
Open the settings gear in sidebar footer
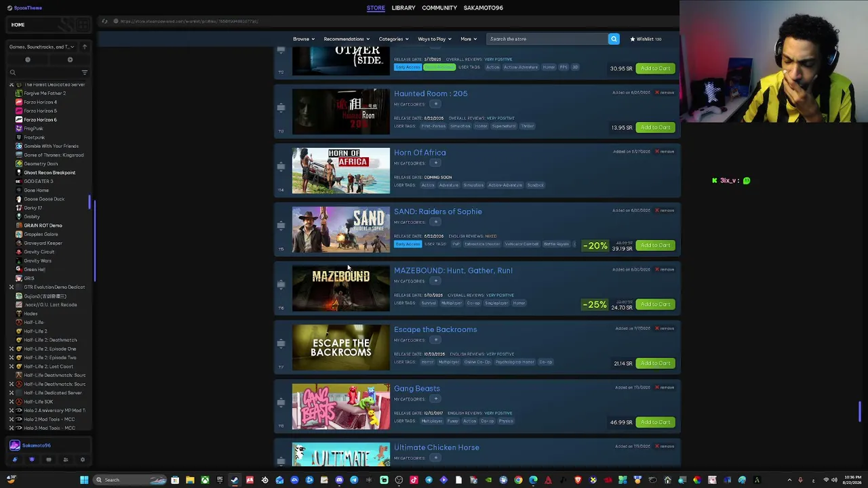click(83, 460)
